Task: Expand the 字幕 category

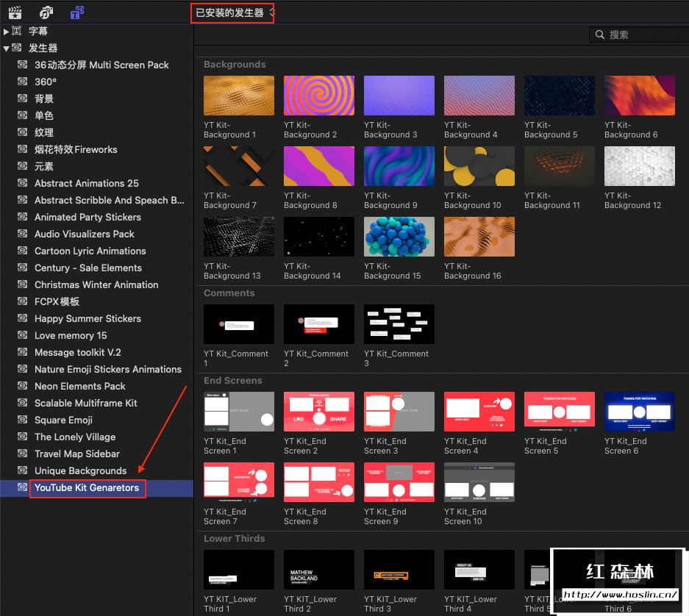Action: tap(6, 31)
